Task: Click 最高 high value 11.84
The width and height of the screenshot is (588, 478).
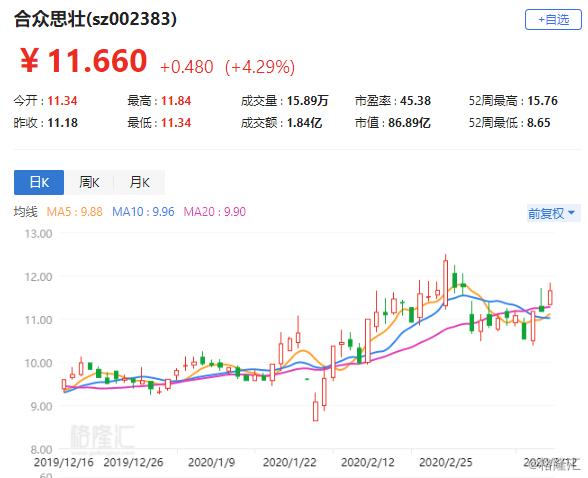Action: (x=176, y=101)
